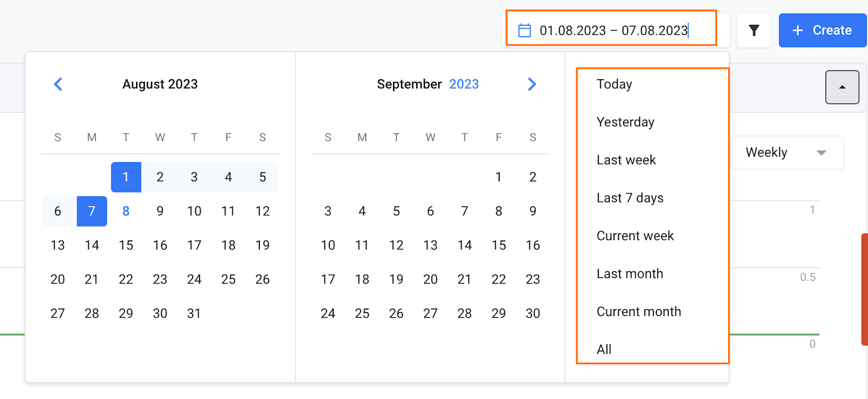Apply the Last month preset
868x399 pixels.
pos(630,274)
